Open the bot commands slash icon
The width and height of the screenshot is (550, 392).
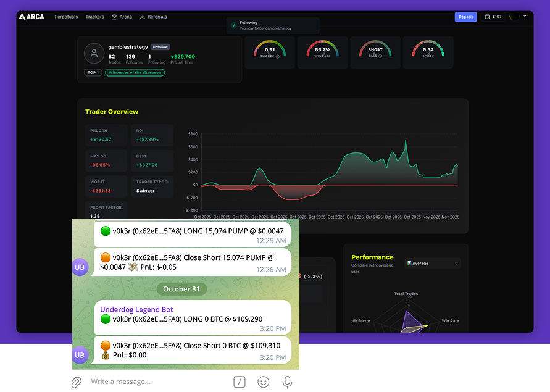point(240,382)
